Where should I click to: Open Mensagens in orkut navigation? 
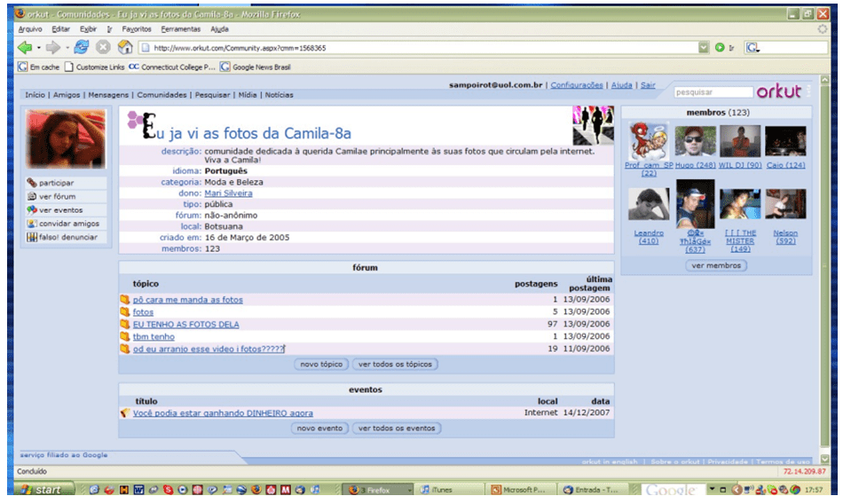pyautogui.click(x=108, y=94)
